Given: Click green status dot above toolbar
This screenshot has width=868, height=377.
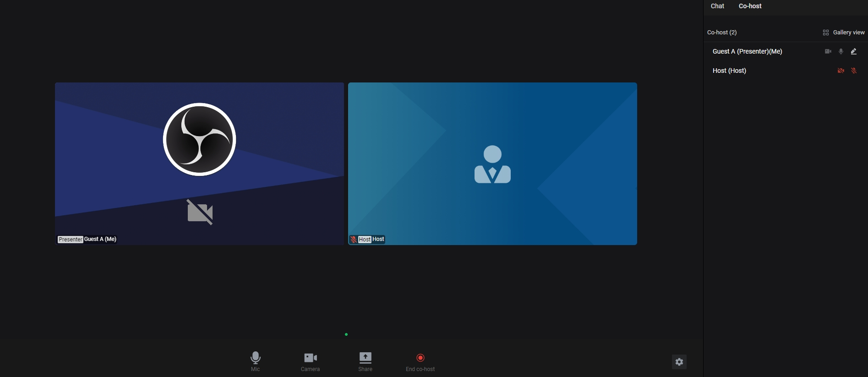Looking at the screenshot, I should click(x=346, y=334).
